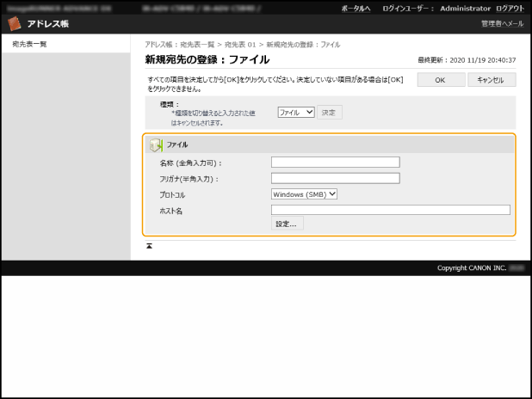The width and height of the screenshot is (532, 399).
Task: Expand the プロトコル Windows (SMB) dropdown
Action: (304, 193)
